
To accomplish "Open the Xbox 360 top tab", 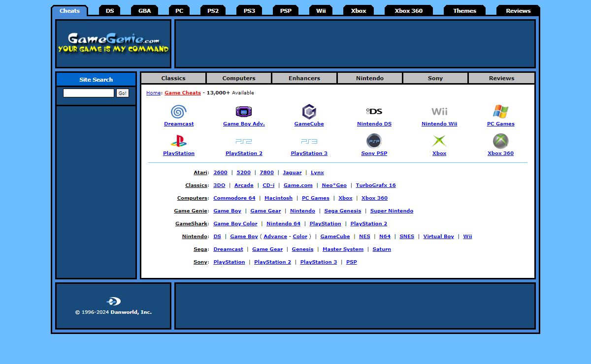I will pyautogui.click(x=408, y=11).
